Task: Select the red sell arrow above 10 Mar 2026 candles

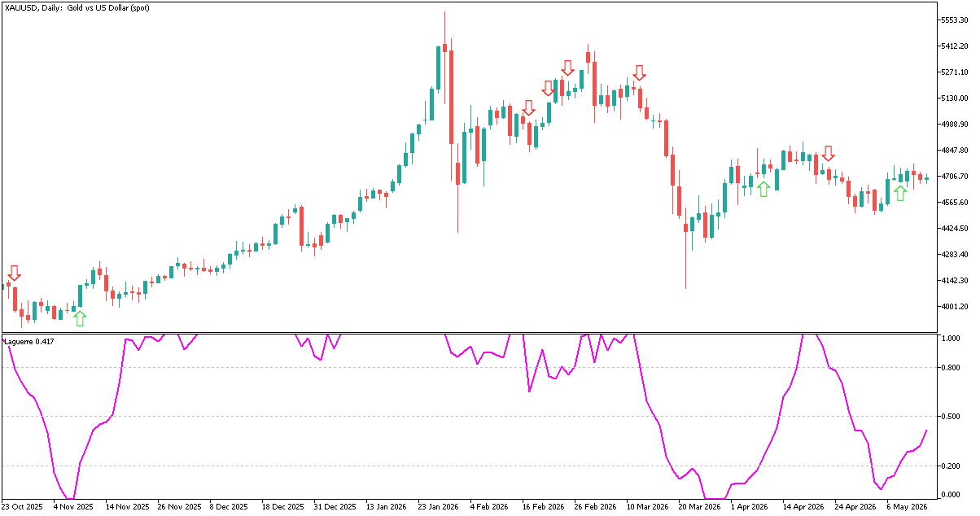Action: tap(639, 73)
